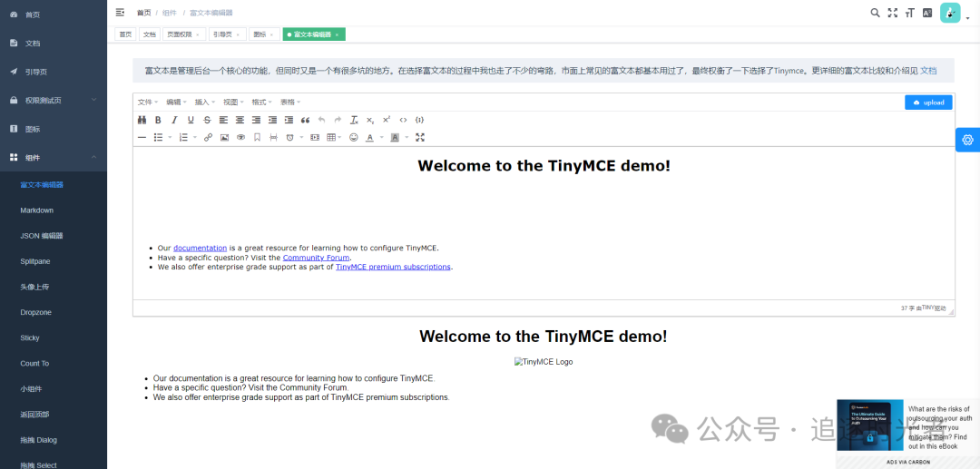The height and width of the screenshot is (469, 980).
Task: Open the emoticons smiley picker
Action: 353,138
